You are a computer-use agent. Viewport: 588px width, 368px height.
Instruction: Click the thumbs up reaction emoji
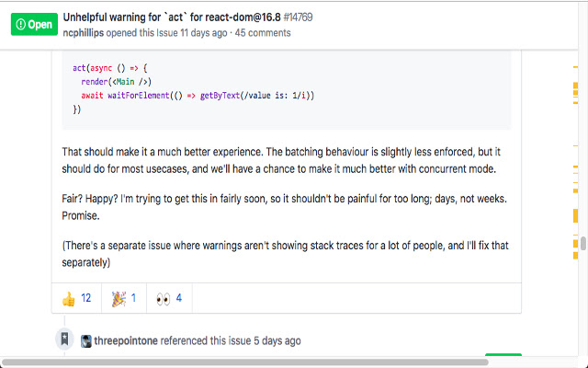pos(68,298)
